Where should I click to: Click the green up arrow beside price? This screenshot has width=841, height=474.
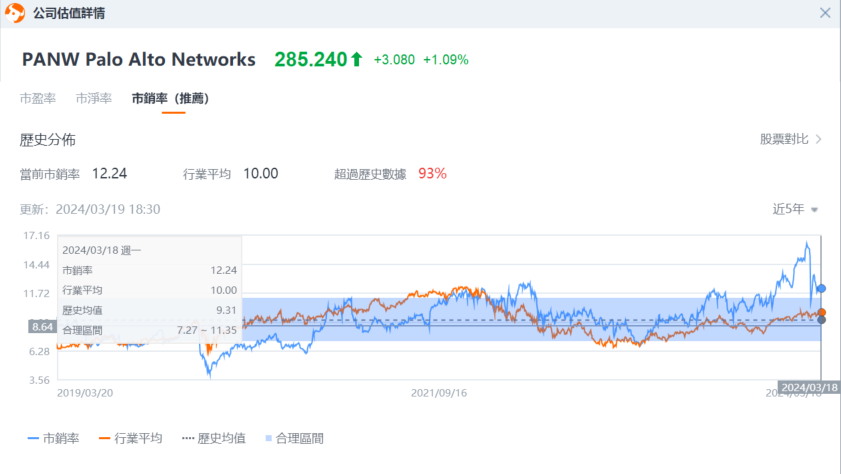click(x=357, y=60)
